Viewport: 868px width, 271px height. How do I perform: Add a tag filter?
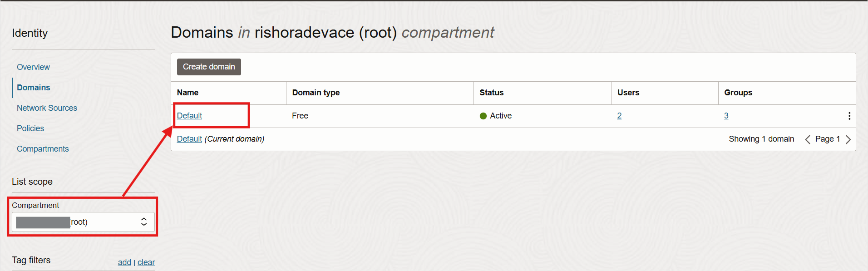click(x=124, y=262)
